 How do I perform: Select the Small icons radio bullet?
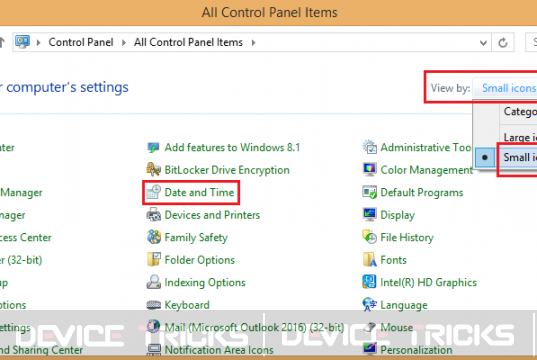click(485, 158)
